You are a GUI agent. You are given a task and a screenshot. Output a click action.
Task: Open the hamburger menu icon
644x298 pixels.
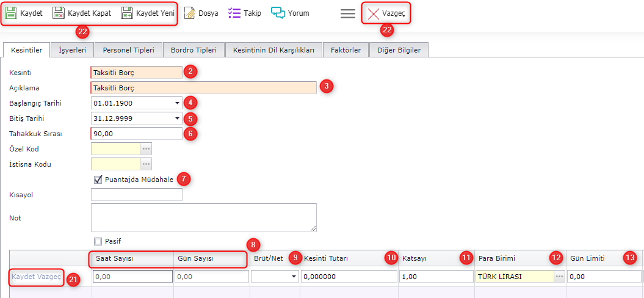click(x=348, y=13)
